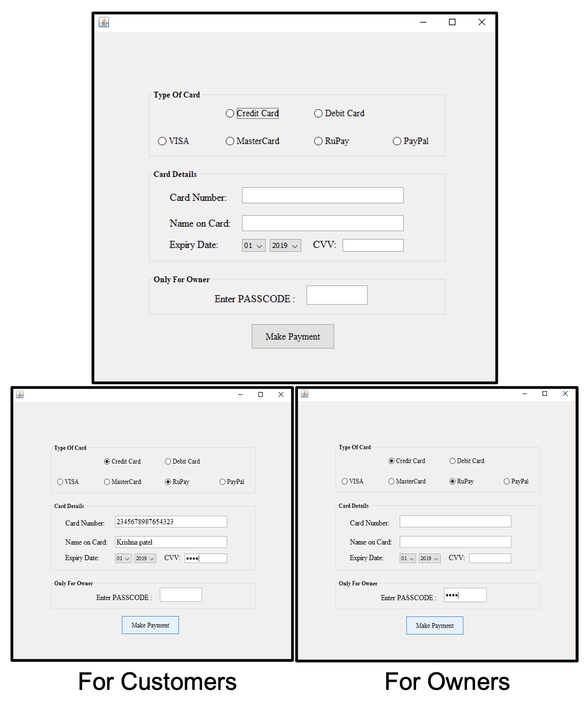Click the CVV field in the Owners window

[490, 558]
